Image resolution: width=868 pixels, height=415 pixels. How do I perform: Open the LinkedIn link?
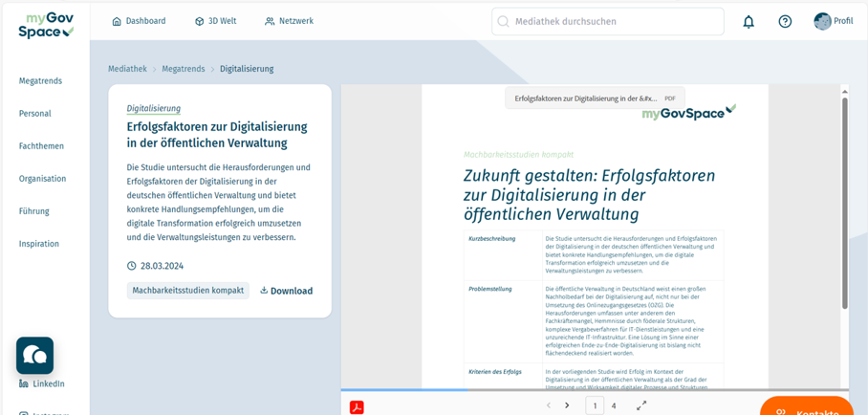click(41, 383)
